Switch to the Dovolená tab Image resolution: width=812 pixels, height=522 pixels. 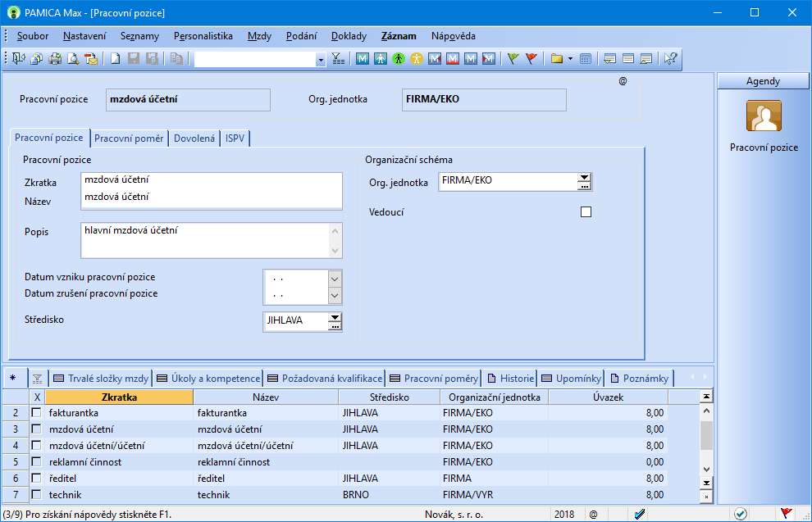[194, 138]
